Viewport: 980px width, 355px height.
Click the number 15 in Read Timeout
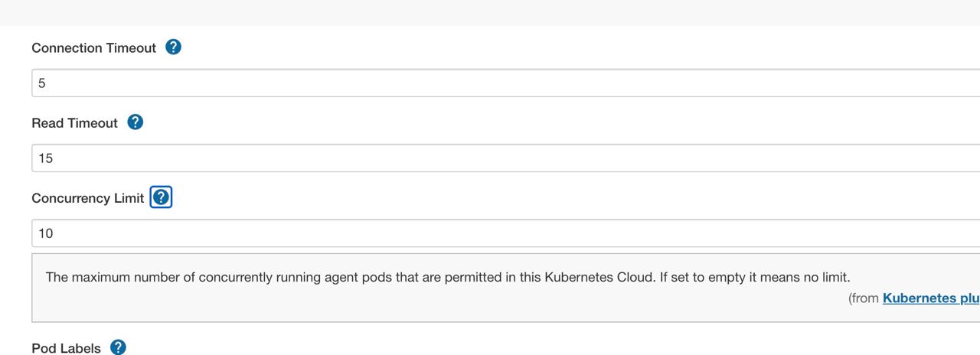tap(45, 158)
